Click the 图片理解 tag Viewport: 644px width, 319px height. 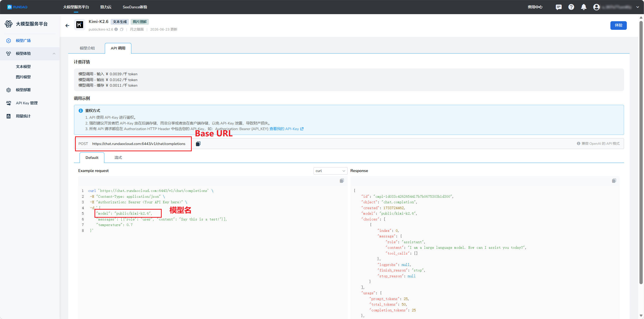140,22
